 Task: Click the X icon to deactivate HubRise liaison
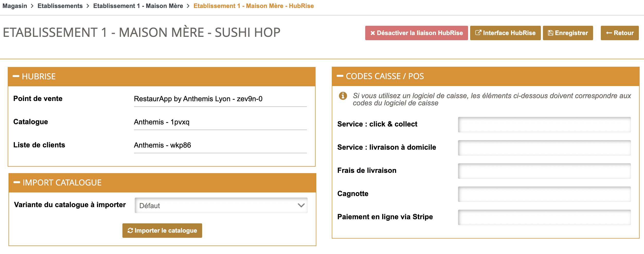pos(373,33)
